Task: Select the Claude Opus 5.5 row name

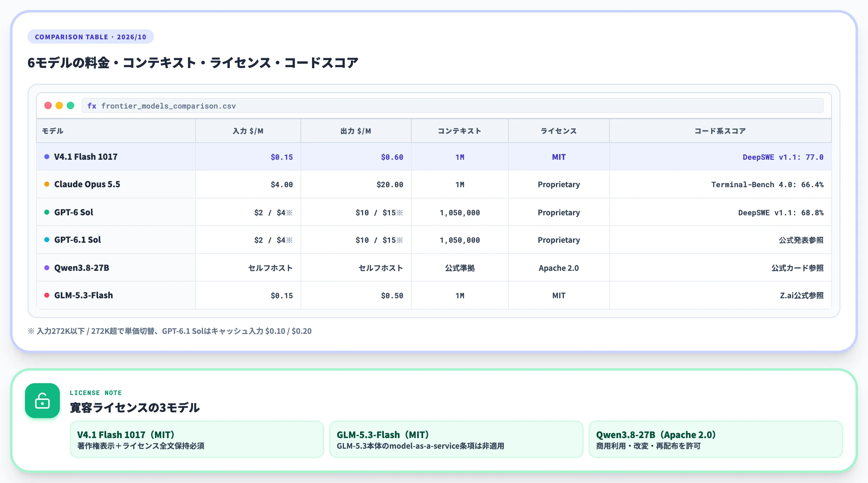Action: pyautogui.click(x=87, y=184)
